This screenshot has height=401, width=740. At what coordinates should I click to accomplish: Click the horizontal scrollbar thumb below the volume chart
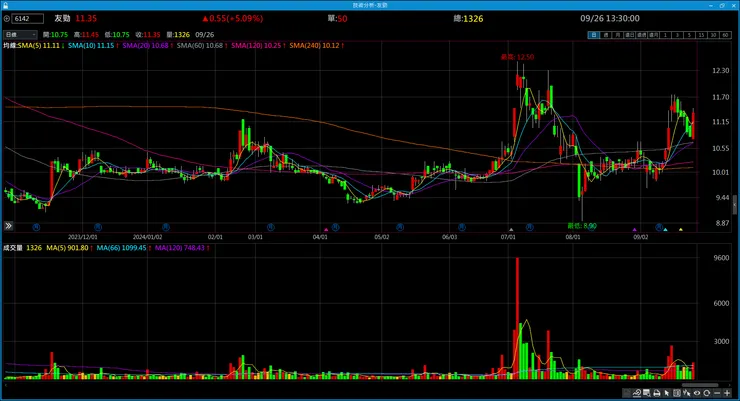(700, 385)
